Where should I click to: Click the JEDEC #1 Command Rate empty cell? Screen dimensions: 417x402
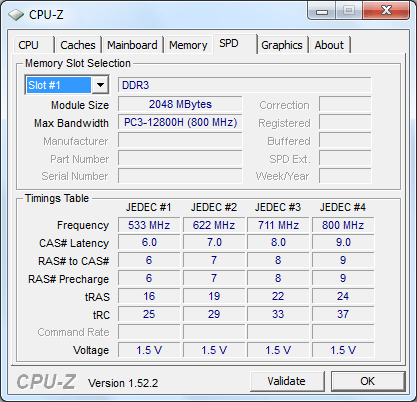(149, 332)
